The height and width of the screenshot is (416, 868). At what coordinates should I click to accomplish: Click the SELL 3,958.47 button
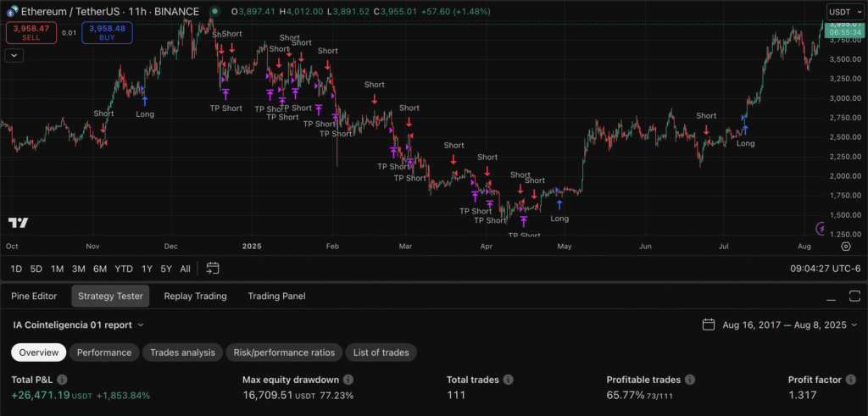(31, 33)
